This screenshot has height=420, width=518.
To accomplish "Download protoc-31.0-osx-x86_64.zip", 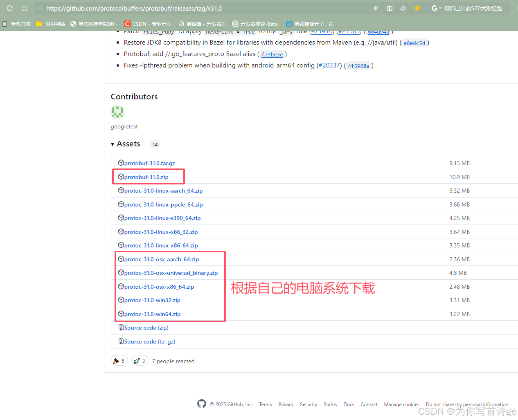I will click(x=159, y=287).
